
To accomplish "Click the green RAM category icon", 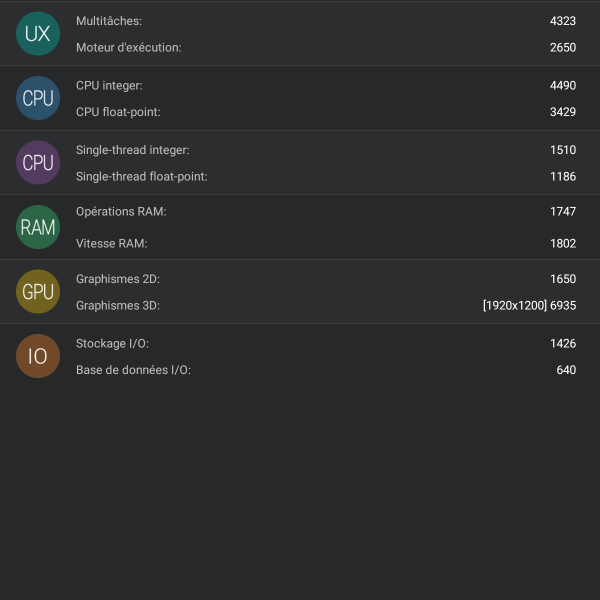I will coord(38,227).
